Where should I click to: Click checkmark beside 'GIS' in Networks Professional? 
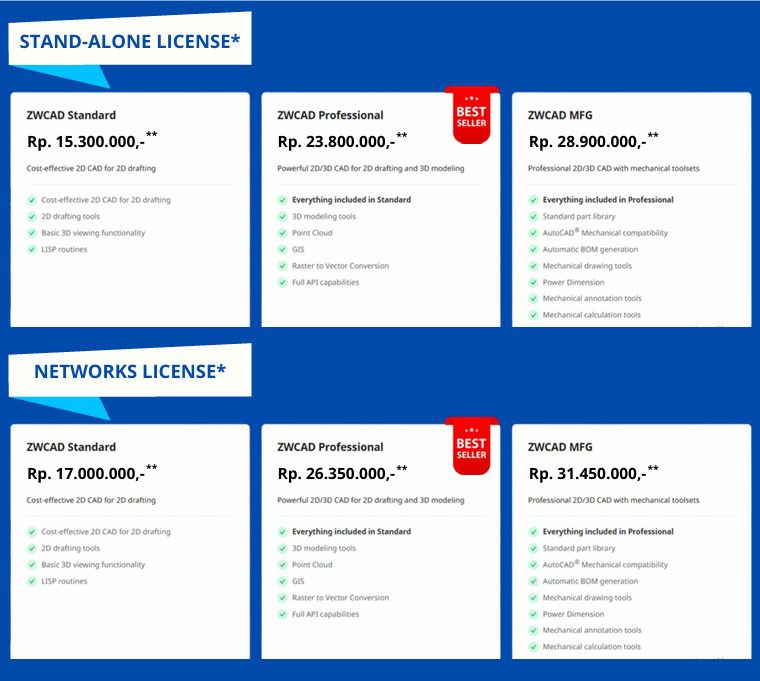pos(283,581)
